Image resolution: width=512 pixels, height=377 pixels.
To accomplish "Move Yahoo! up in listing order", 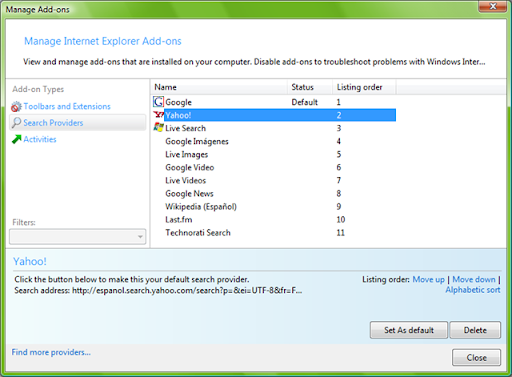I will [x=429, y=279].
